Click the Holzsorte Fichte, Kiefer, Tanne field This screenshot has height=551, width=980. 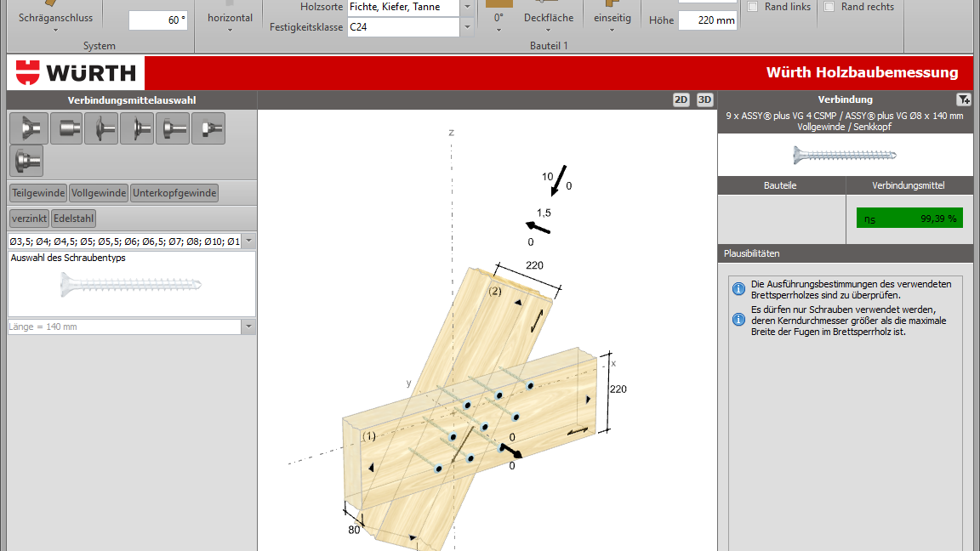[403, 7]
